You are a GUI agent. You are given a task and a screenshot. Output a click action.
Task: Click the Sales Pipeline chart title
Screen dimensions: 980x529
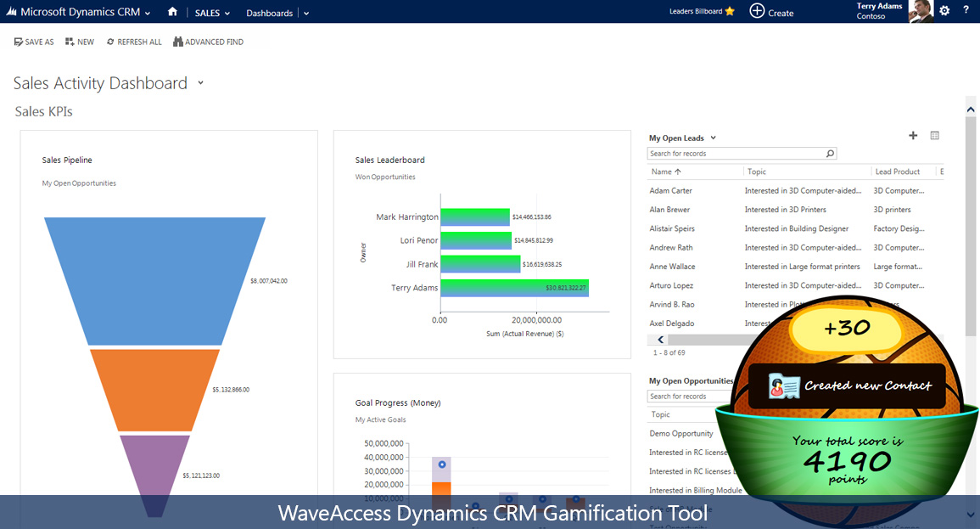point(67,160)
